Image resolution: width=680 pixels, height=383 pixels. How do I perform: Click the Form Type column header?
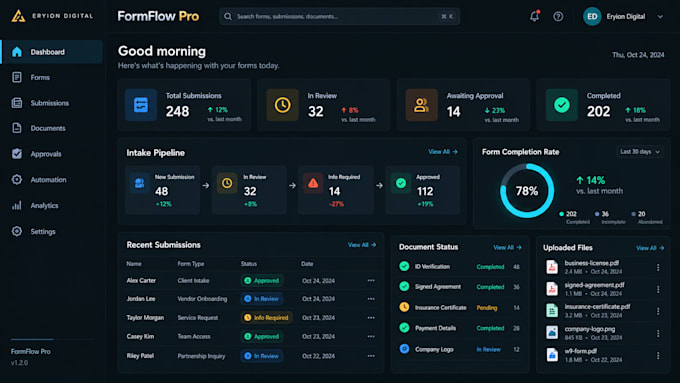[190, 264]
